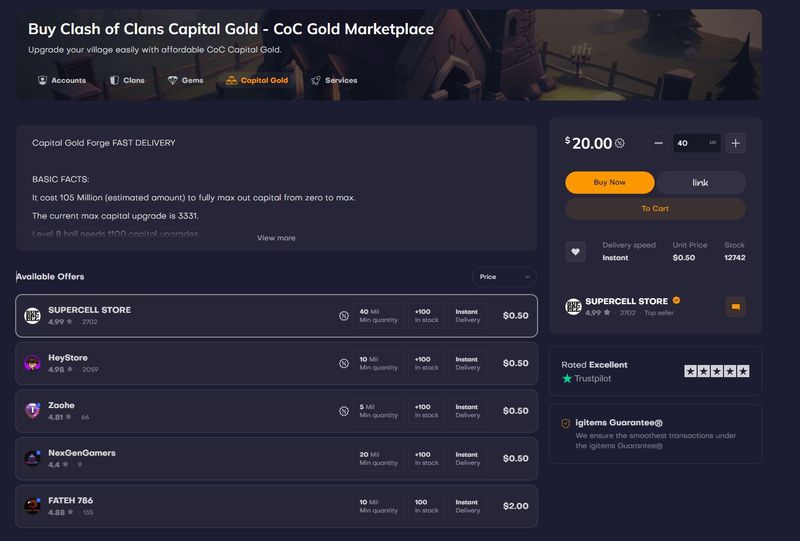The height and width of the screenshot is (541, 800).
Task: Increase quantity with the plus button
Action: pyautogui.click(x=735, y=143)
